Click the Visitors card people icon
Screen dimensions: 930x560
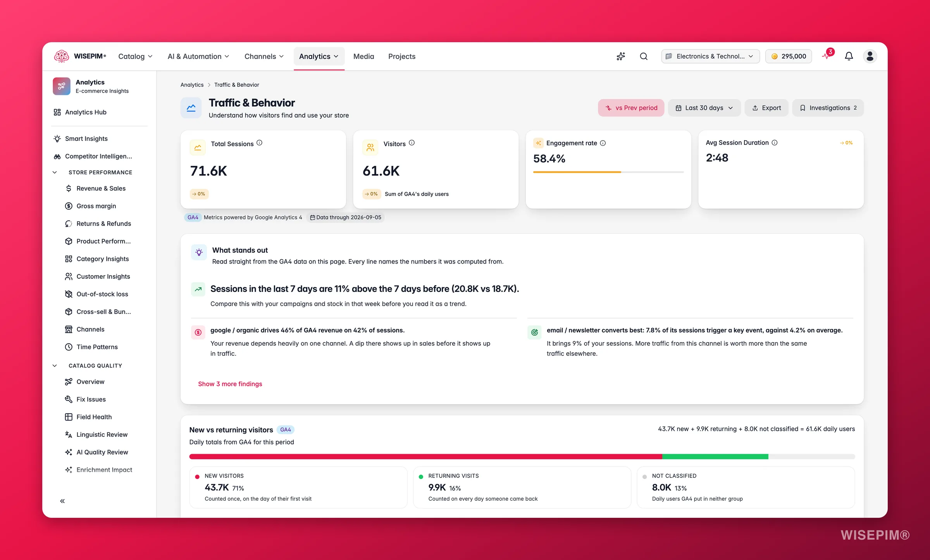click(x=370, y=148)
